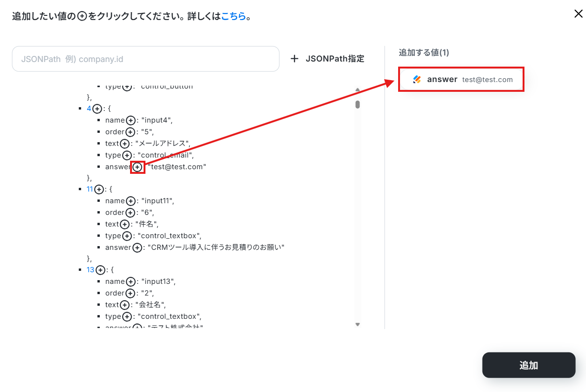
Task: Click the tree value "test@test.com"
Action: (177, 167)
